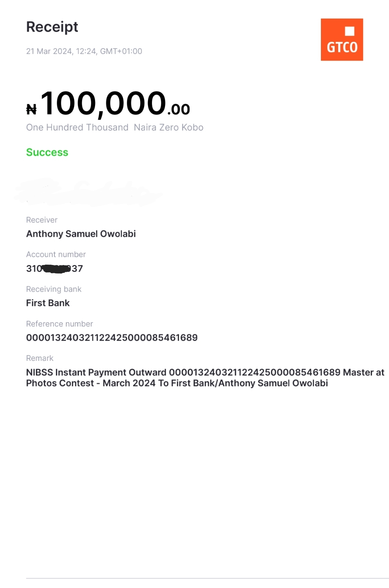This screenshot has height=588, width=389.
Task: Click the Remark field label
Action: tap(40, 358)
